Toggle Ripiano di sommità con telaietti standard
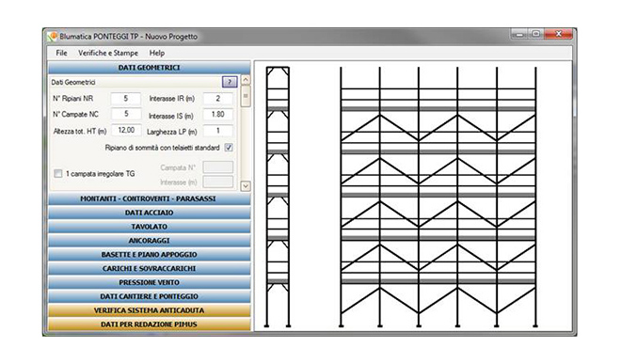This screenshot has width=621, height=364. point(229,148)
